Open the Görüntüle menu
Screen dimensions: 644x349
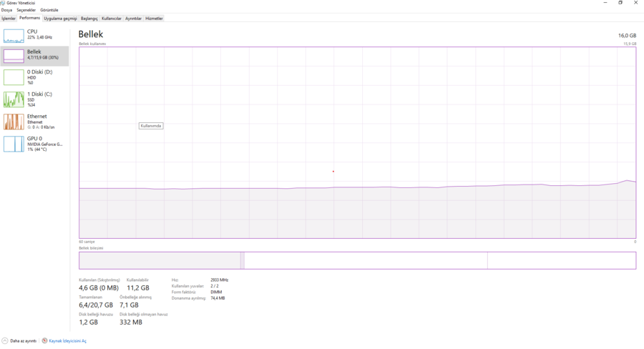pos(49,10)
